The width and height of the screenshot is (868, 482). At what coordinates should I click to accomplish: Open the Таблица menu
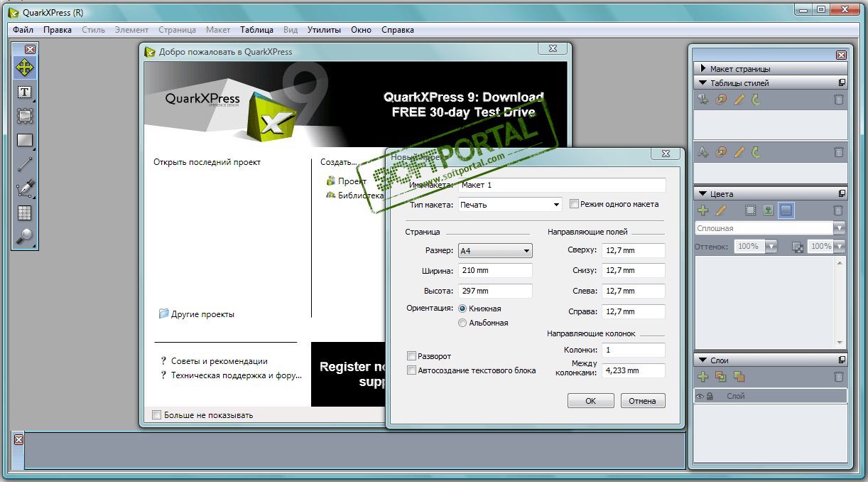coord(256,30)
